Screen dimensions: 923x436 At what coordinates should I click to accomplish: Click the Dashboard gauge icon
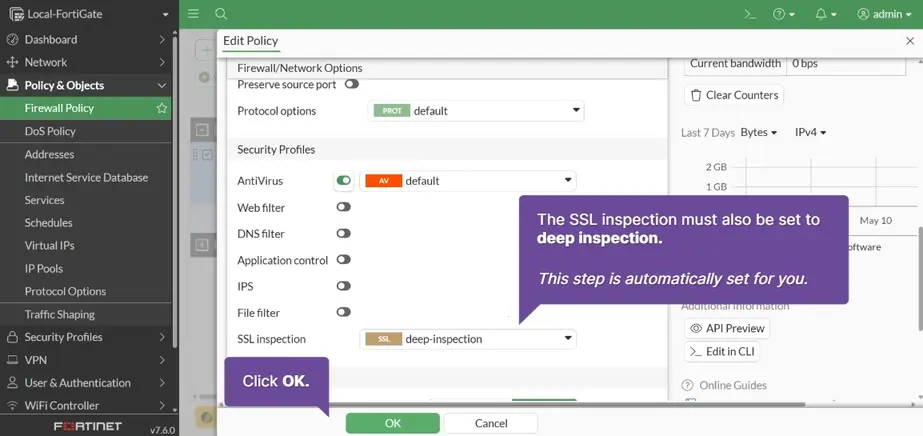(12, 39)
